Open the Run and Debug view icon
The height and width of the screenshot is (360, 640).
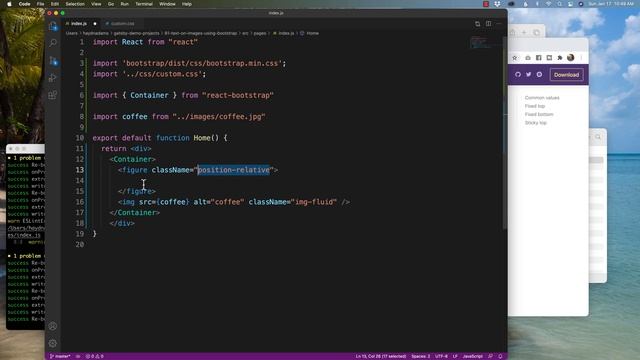[x=53, y=78]
